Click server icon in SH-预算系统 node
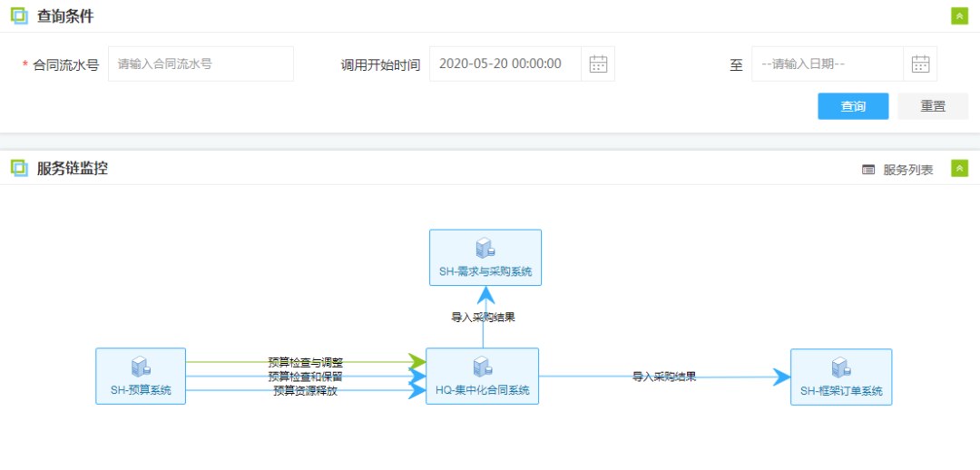Viewport: 980px width, 470px height. (141, 367)
